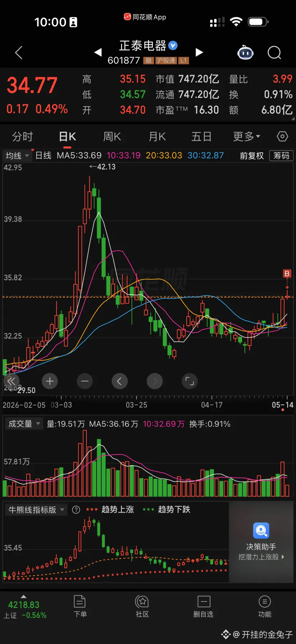Switch to 分时 intraday tab
Screen dimensions: 296x644
[23, 137]
